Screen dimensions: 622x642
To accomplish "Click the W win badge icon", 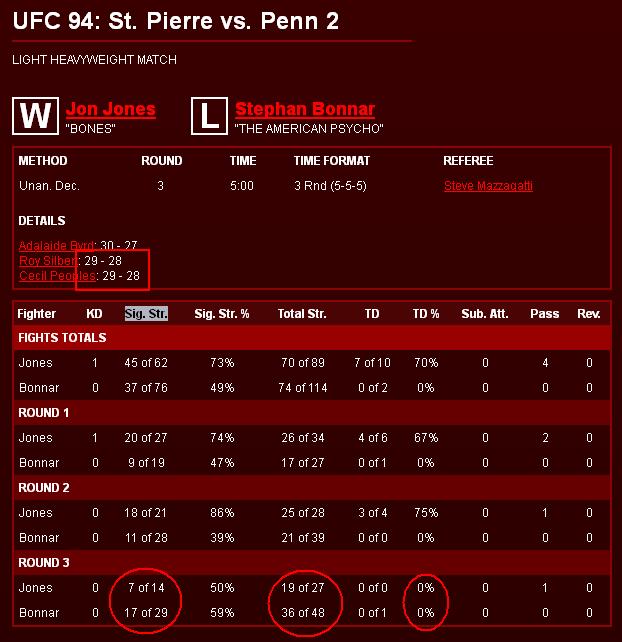I will pos(34,115).
